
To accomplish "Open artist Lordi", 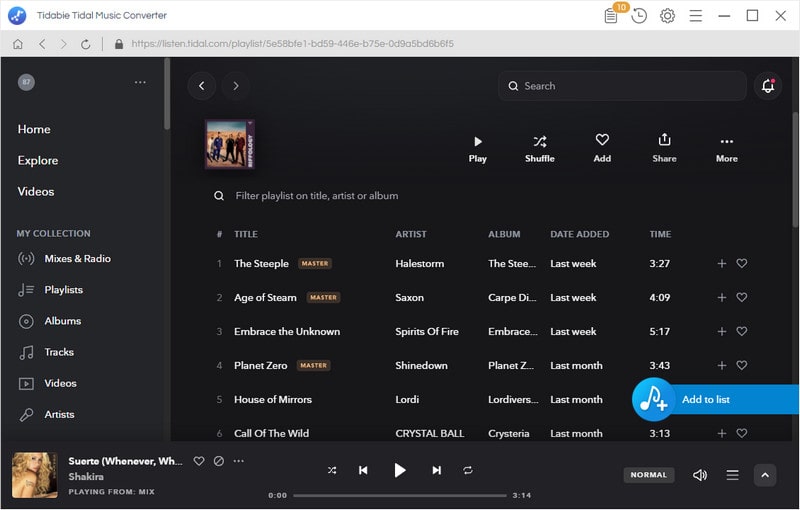I will (407, 399).
